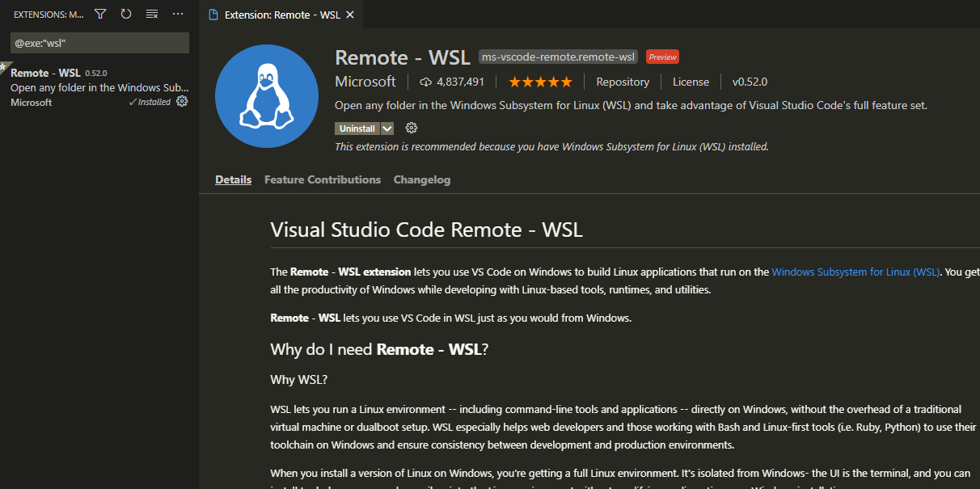The width and height of the screenshot is (980, 489).
Task: Click the Windows Subsystem for Linux (WSL) link
Action: click(855, 272)
